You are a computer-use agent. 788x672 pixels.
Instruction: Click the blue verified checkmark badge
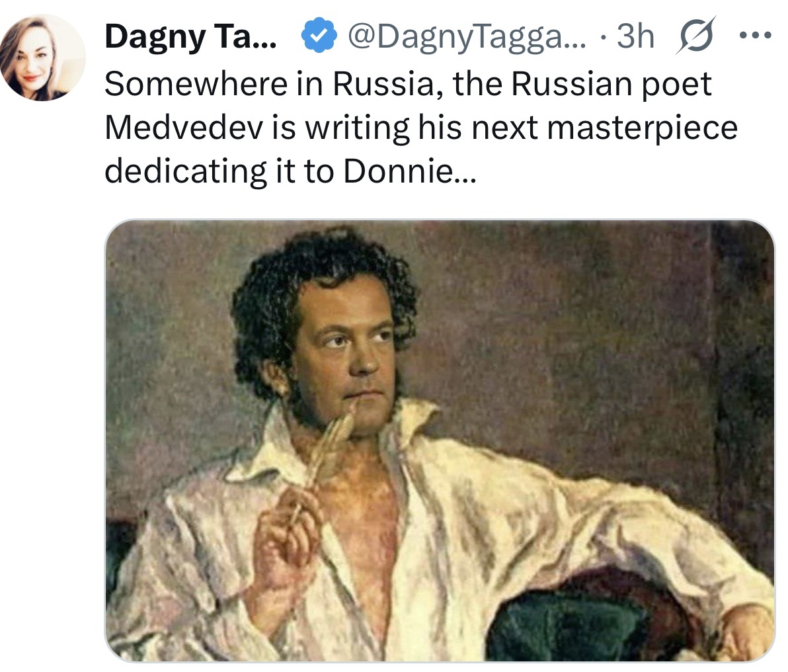tap(319, 35)
